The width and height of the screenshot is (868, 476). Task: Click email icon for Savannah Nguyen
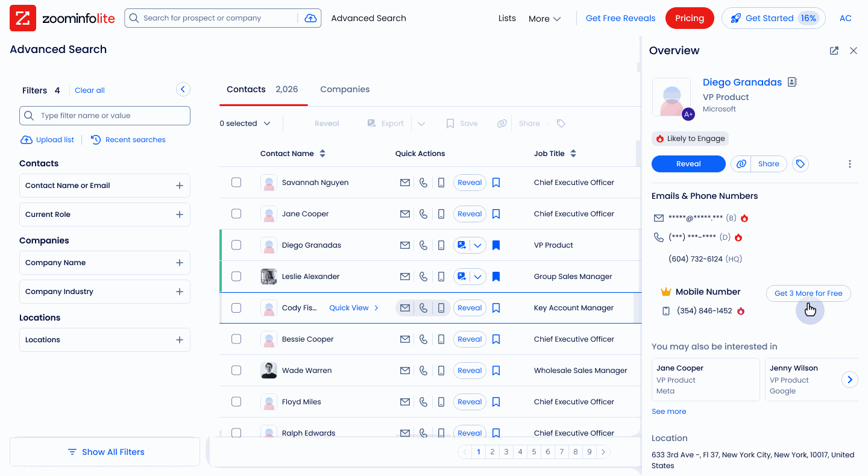pyautogui.click(x=405, y=183)
